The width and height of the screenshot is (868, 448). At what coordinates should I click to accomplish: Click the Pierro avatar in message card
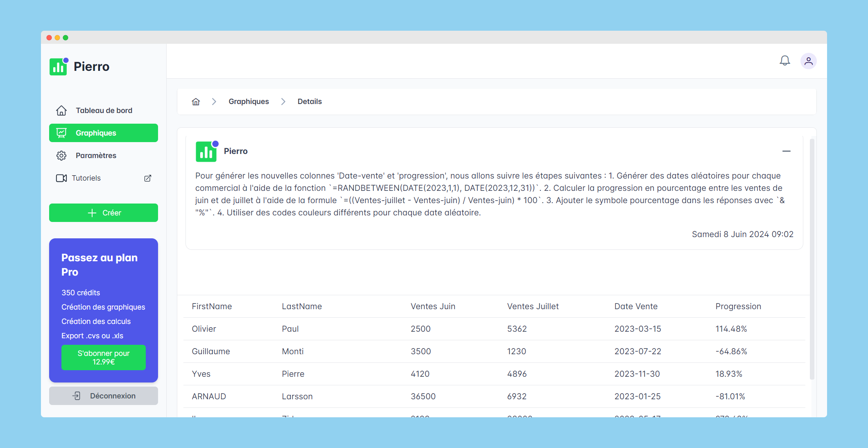[x=207, y=151]
